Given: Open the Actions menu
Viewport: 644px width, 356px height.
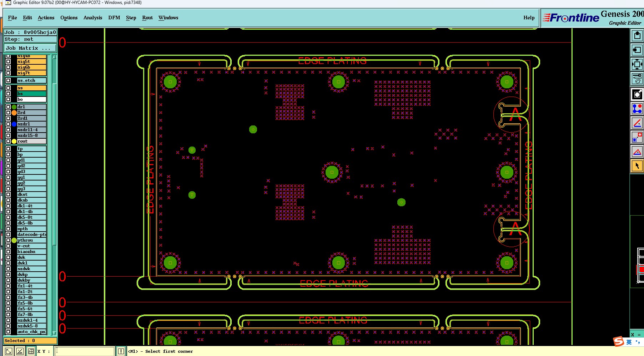Looking at the screenshot, I should pos(46,18).
